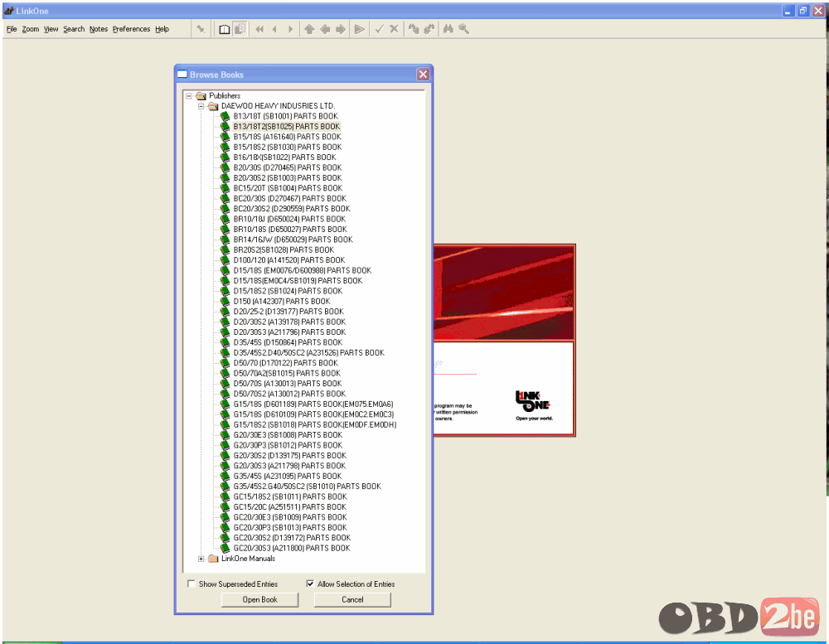829x644 pixels.
Task: Click the second hand-pointer icon before binoculars
Action: click(x=429, y=29)
